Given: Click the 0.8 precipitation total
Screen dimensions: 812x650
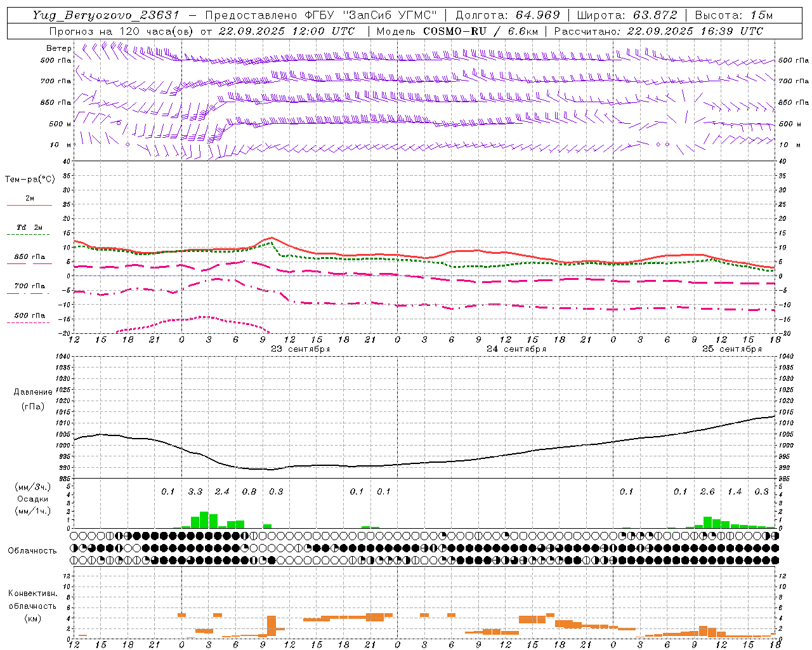Looking at the screenshot, I should [x=249, y=492].
